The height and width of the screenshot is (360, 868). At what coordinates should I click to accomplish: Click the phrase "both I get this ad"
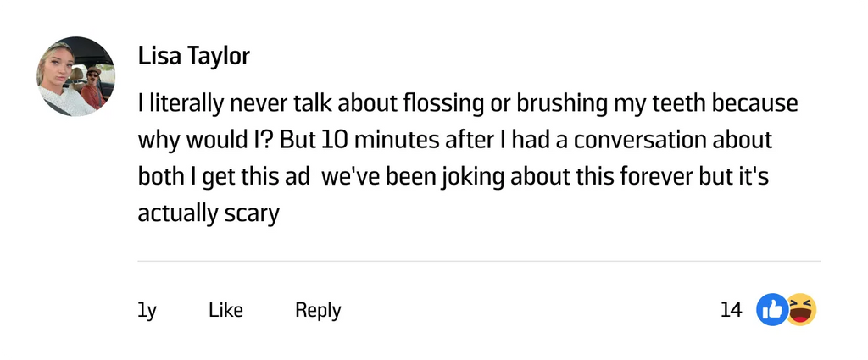pos(225,175)
